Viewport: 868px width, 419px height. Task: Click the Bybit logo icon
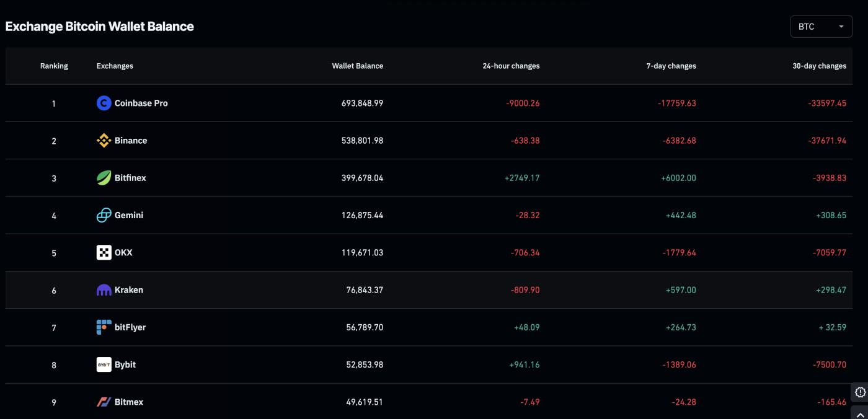pos(103,364)
